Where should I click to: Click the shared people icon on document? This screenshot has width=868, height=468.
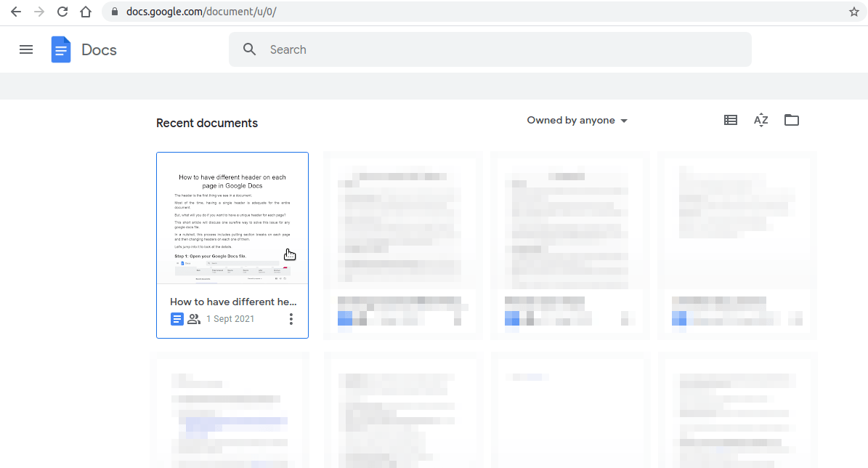[x=194, y=319]
